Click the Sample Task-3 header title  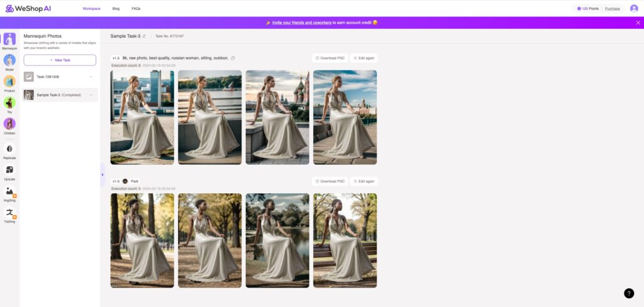click(125, 36)
